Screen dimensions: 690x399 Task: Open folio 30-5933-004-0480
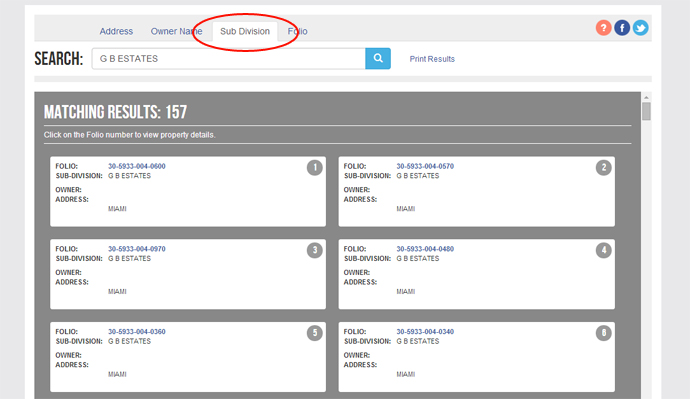[425, 249]
